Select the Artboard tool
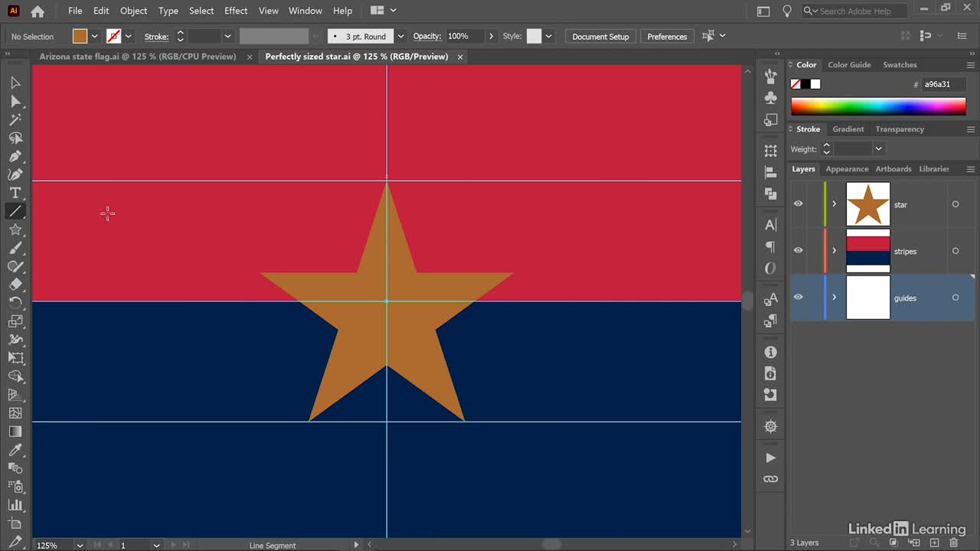 pos(15,523)
